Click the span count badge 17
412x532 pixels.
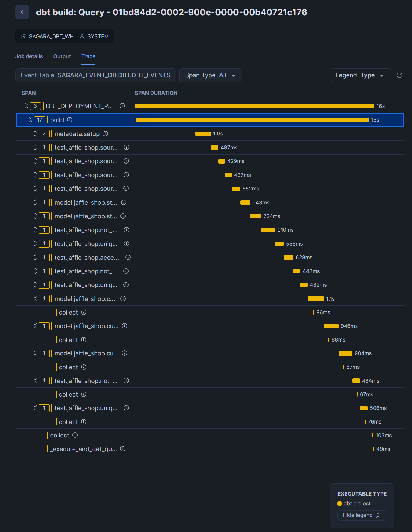coord(40,120)
